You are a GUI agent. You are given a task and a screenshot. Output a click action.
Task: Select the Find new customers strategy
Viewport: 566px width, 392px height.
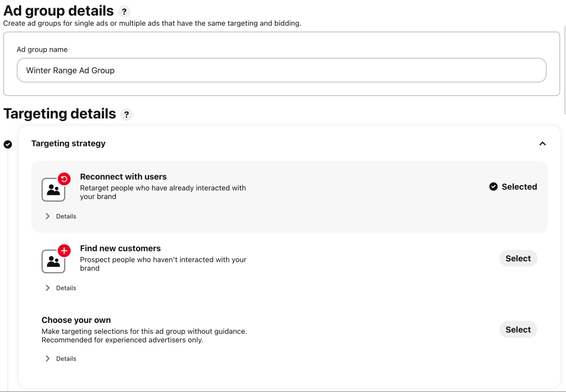pos(518,258)
